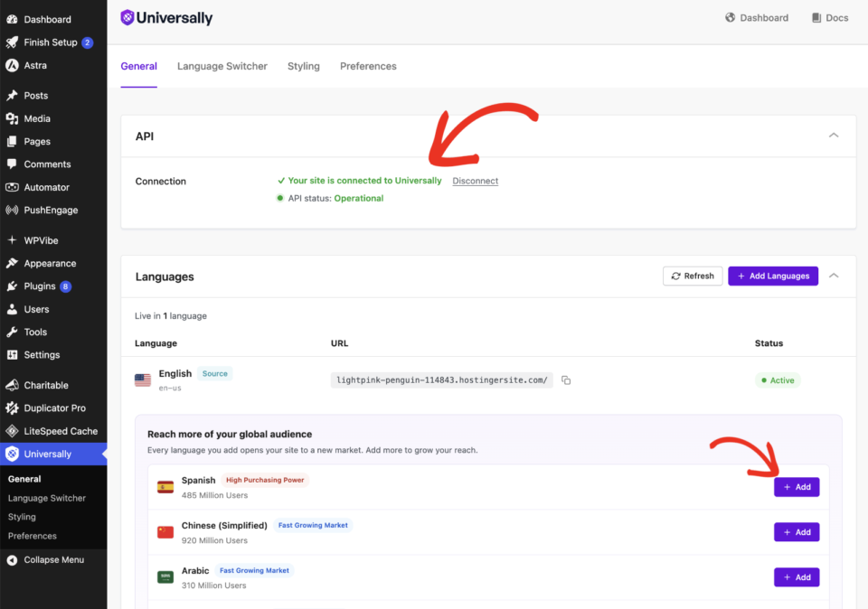The image size is (868, 609).
Task: Click '920 Million Users' text
Action: [x=215, y=541]
